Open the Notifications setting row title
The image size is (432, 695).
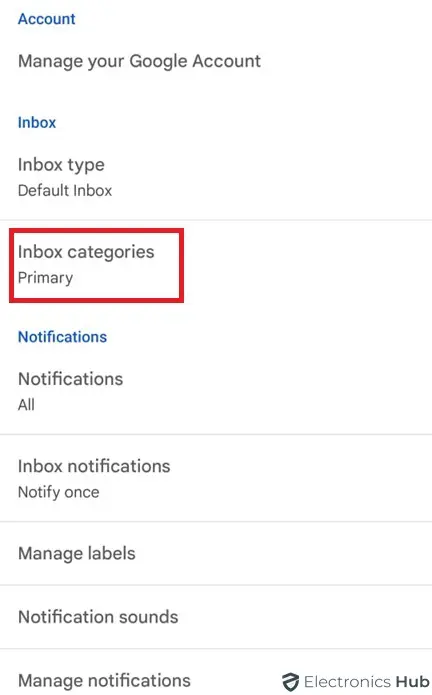pos(70,379)
